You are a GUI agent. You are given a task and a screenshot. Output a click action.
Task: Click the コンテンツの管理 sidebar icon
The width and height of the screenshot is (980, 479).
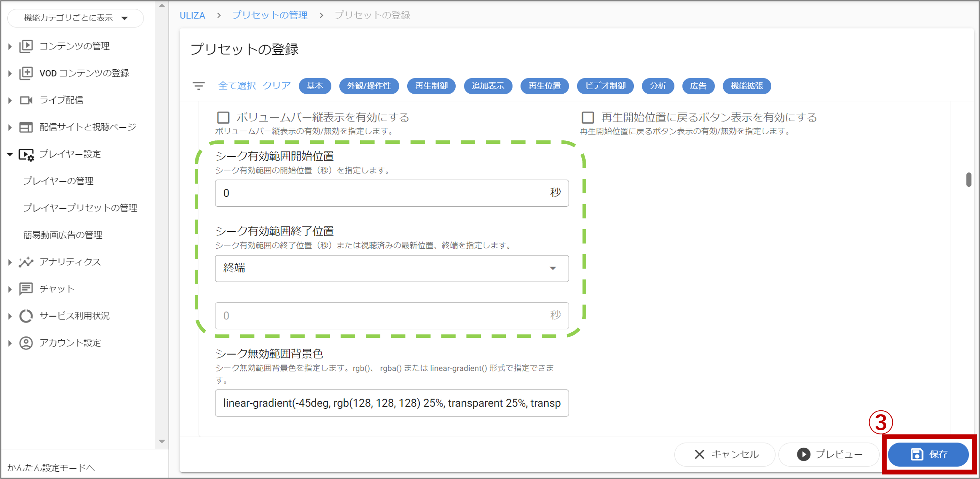[x=26, y=46]
